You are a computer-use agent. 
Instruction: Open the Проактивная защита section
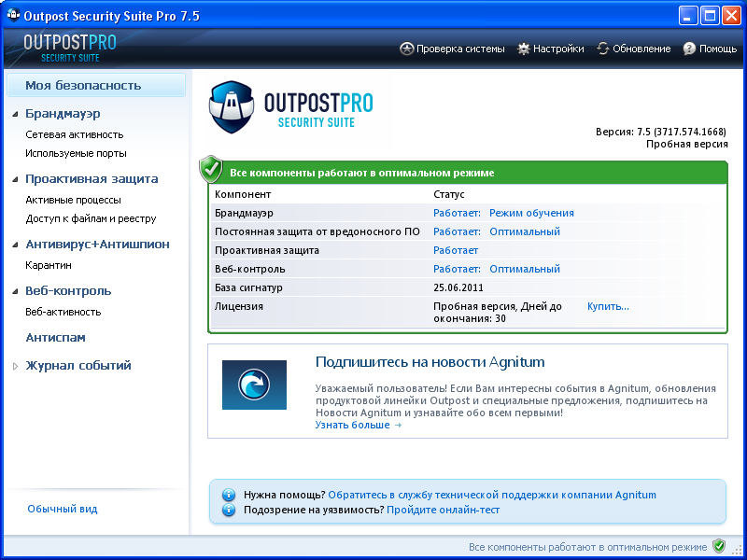92,179
